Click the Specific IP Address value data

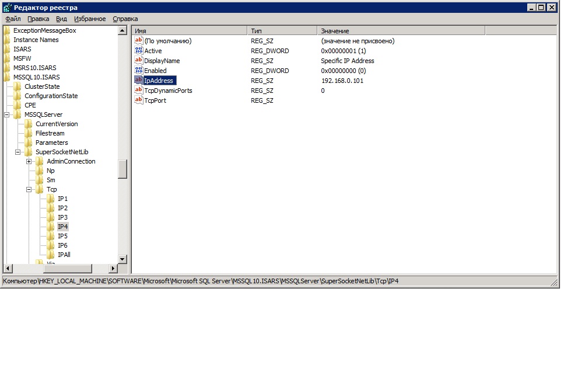(348, 61)
